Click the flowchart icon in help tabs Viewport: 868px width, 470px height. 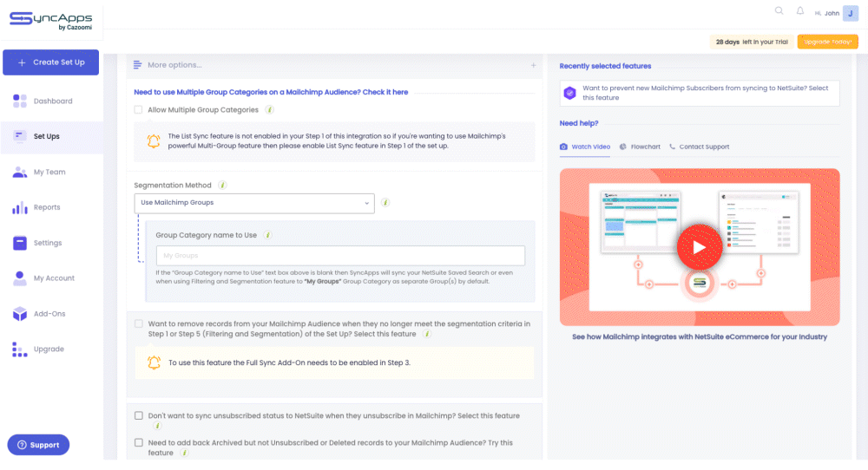[622, 147]
